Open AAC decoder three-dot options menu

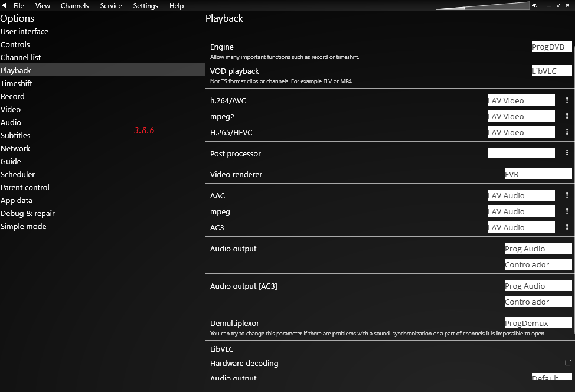click(x=567, y=195)
